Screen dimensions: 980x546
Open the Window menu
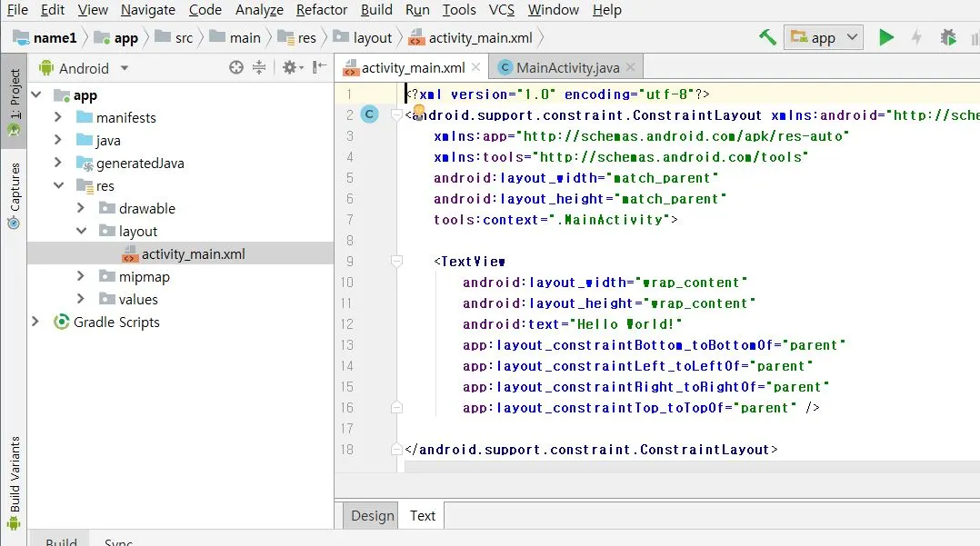click(x=554, y=10)
